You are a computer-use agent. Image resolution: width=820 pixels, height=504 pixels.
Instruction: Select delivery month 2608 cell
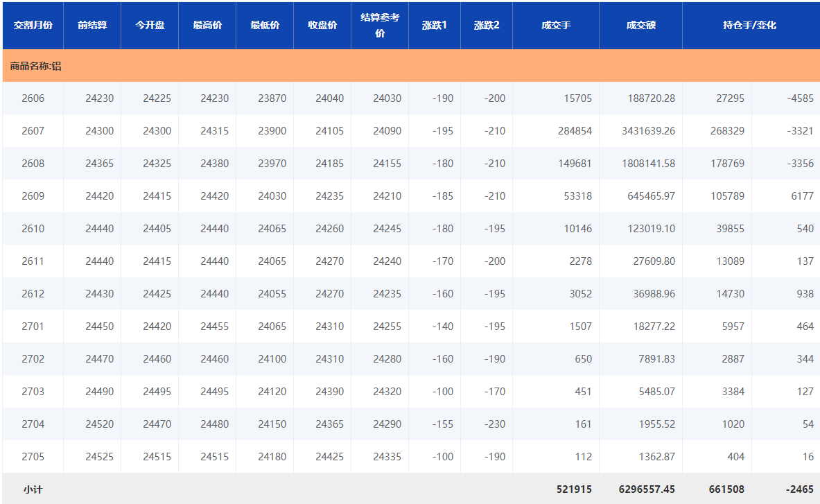tap(33, 163)
